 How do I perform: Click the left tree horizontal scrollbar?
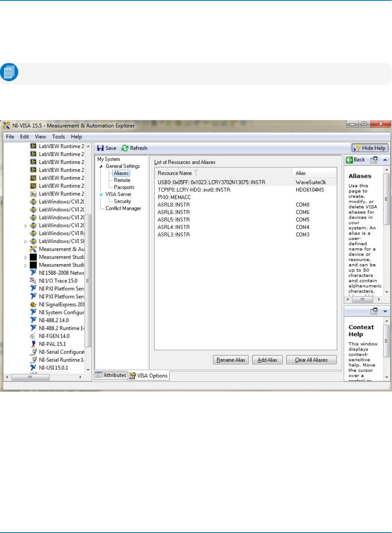(x=44, y=377)
